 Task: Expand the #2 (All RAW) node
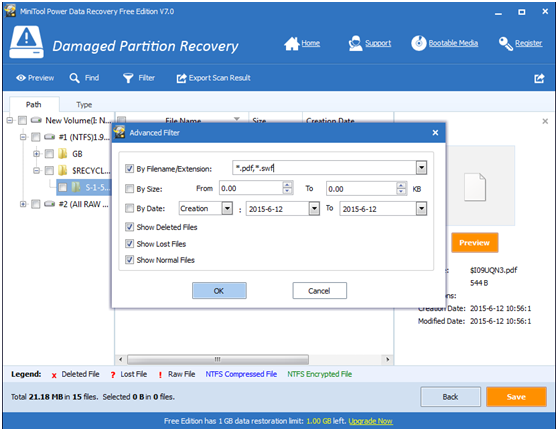click(23, 204)
